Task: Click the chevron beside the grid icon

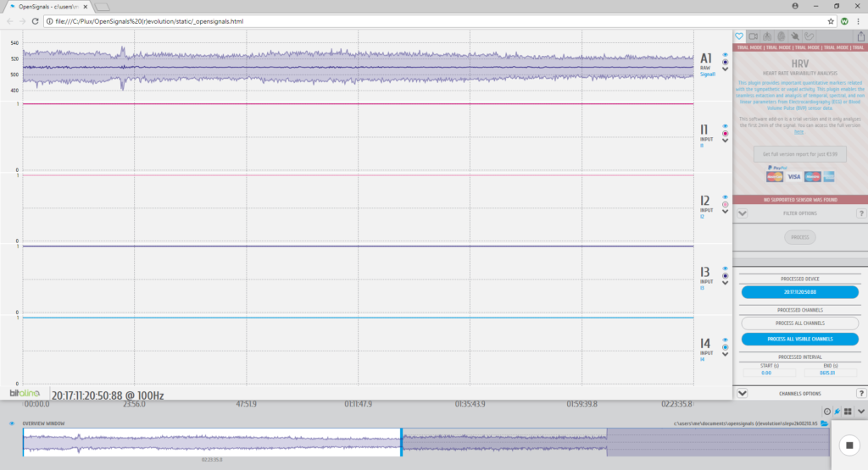Action: (861, 412)
